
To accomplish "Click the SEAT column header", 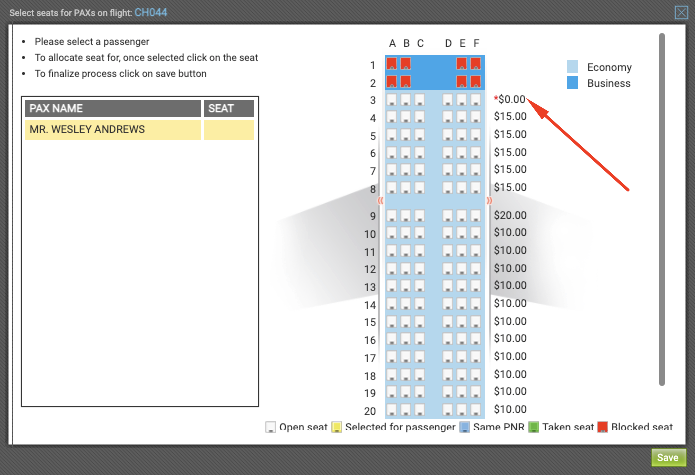I will (x=229, y=109).
